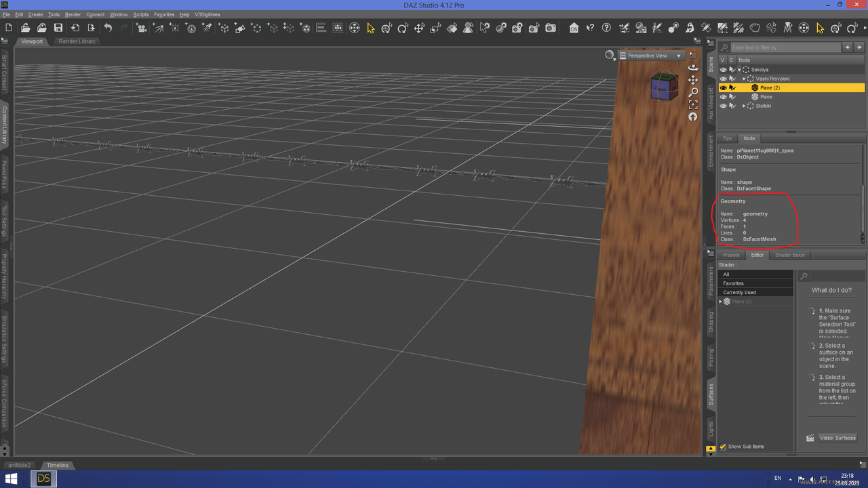Click the Video: Surfaces button
This screenshot has height=488, width=868.
tap(837, 438)
